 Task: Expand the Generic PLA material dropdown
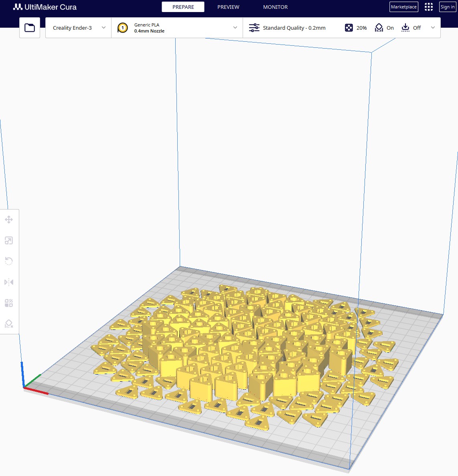click(x=235, y=28)
